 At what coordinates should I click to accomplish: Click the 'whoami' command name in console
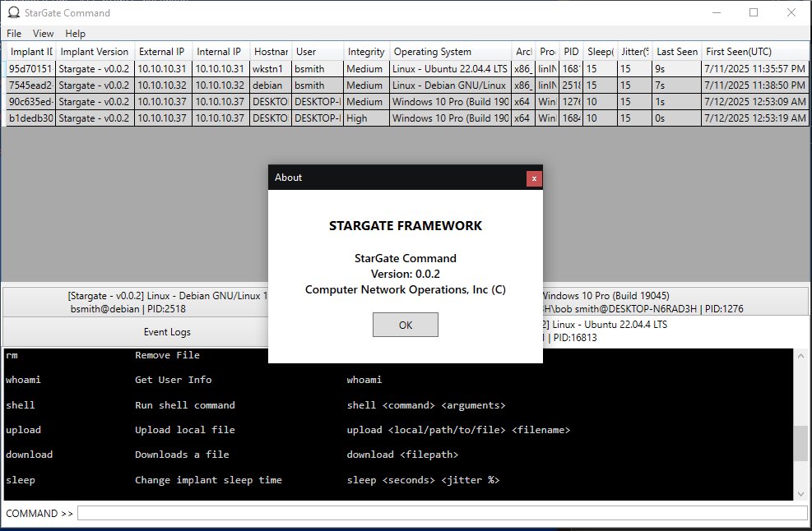tap(23, 380)
